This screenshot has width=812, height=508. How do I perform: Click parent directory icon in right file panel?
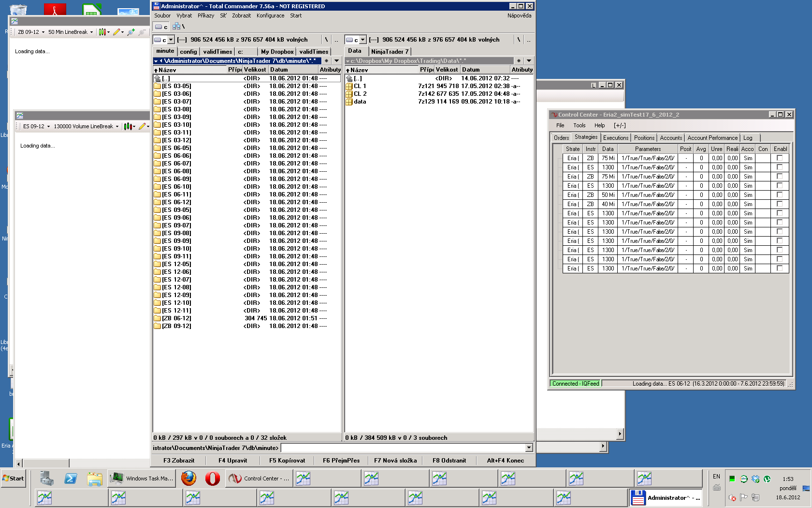click(349, 78)
